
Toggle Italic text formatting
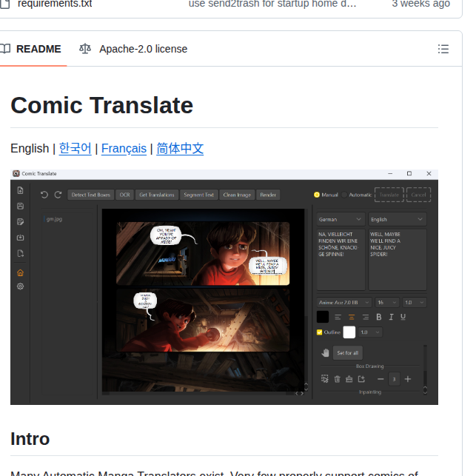tap(391, 317)
